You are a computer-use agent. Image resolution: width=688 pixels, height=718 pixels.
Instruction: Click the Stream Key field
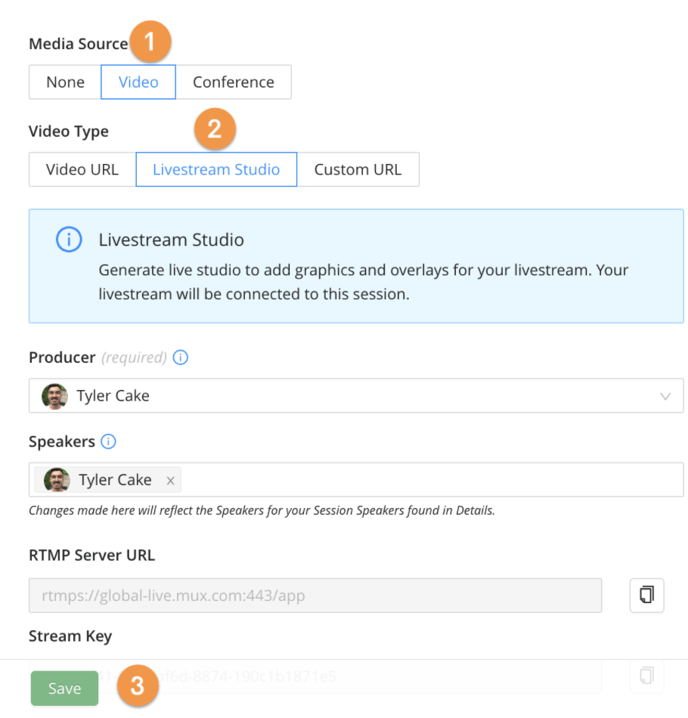pyautogui.click(x=315, y=676)
